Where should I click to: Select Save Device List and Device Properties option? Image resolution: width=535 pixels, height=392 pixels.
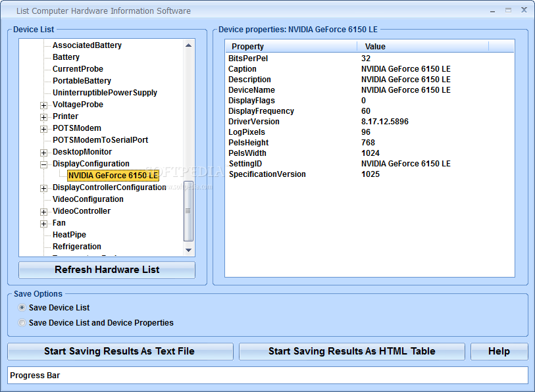point(22,323)
